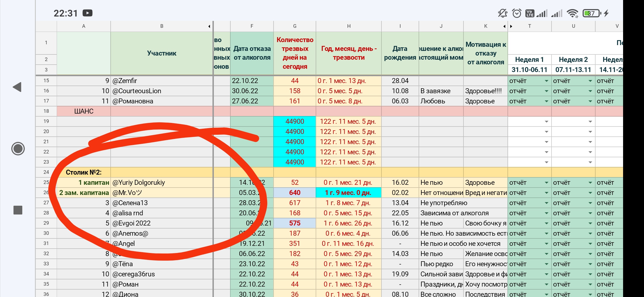Select column B header
This screenshot has width=644, height=297.
162,26
